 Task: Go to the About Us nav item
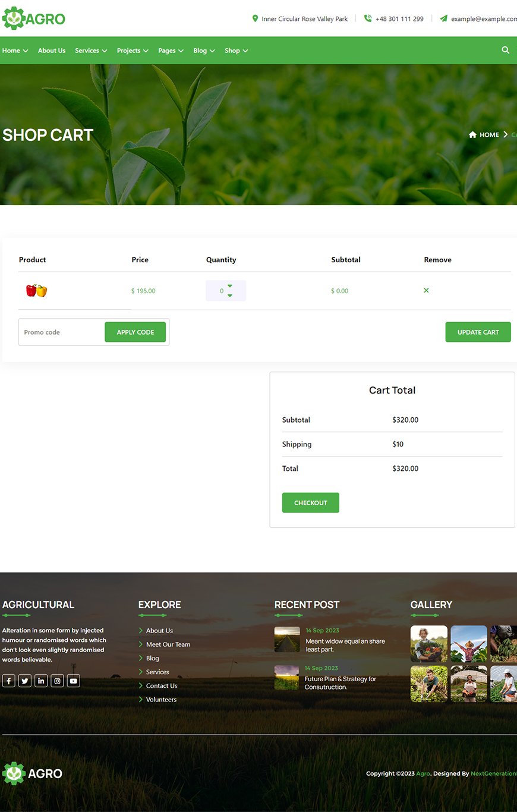pos(52,51)
